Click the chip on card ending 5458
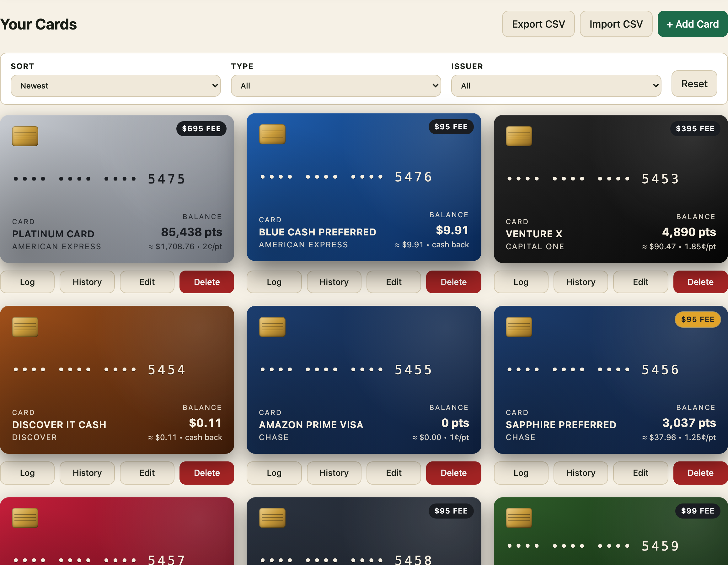Viewport: 728px width, 565px height. pos(272,518)
